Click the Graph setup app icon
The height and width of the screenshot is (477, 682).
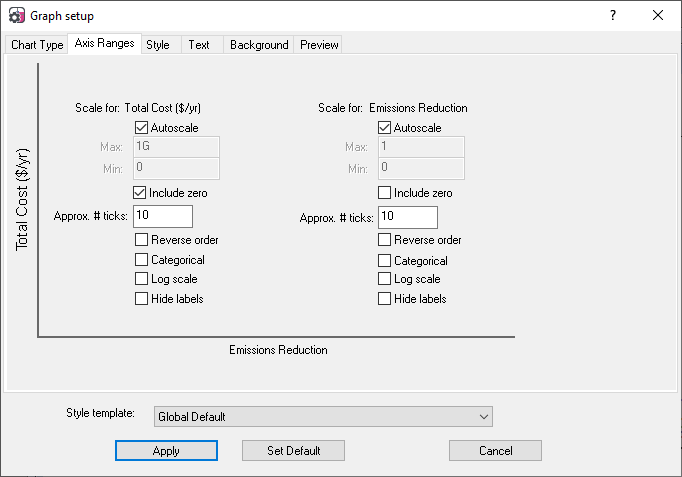click(x=17, y=16)
